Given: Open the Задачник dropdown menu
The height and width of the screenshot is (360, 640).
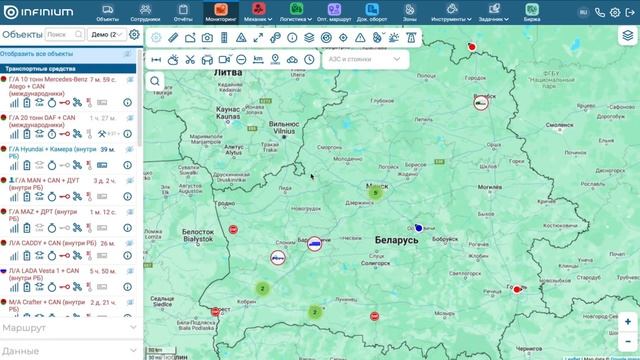Looking at the screenshot, I should [x=493, y=12].
